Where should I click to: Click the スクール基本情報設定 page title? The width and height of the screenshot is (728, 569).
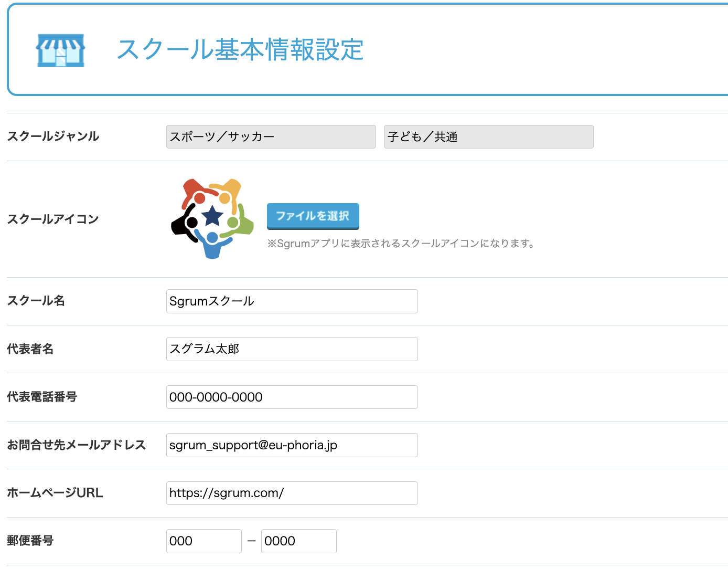pyautogui.click(x=240, y=50)
